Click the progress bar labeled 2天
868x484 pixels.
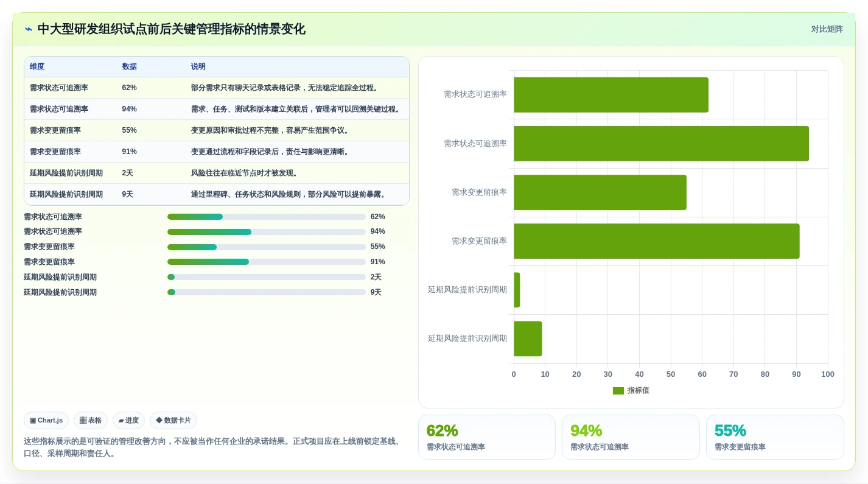click(x=267, y=277)
